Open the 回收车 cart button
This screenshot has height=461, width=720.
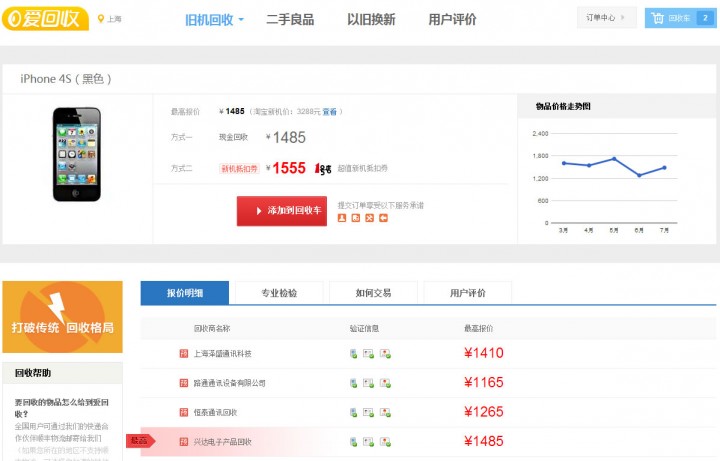(681, 18)
